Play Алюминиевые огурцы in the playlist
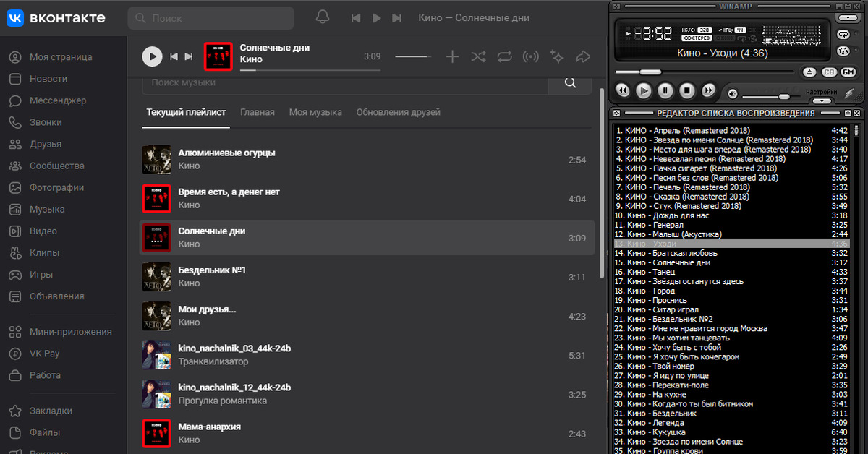 [x=367, y=160]
